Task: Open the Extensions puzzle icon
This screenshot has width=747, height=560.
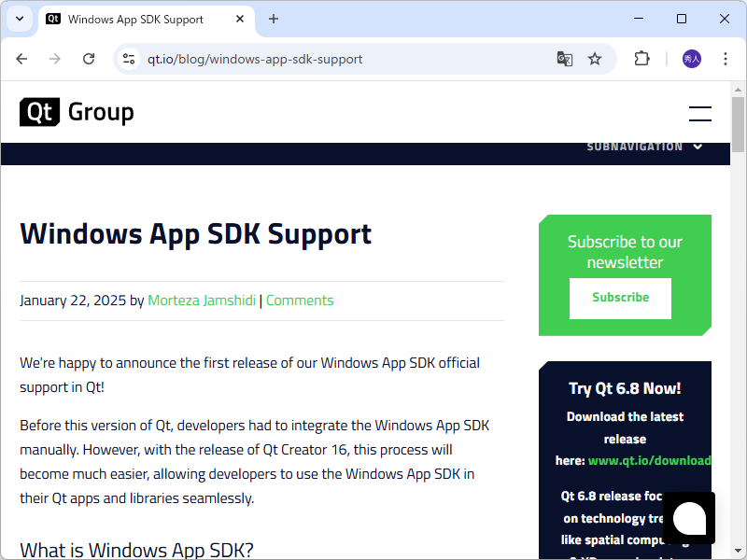Action: [x=641, y=59]
